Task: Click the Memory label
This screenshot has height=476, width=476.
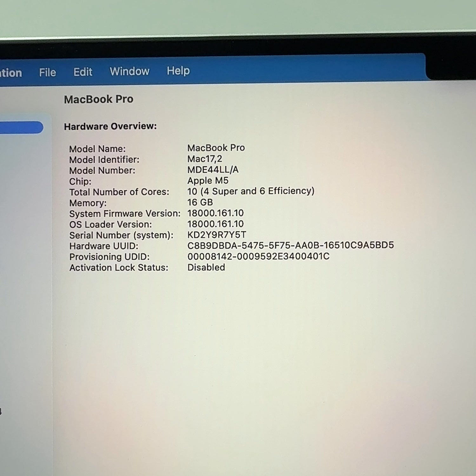Action: [88, 203]
